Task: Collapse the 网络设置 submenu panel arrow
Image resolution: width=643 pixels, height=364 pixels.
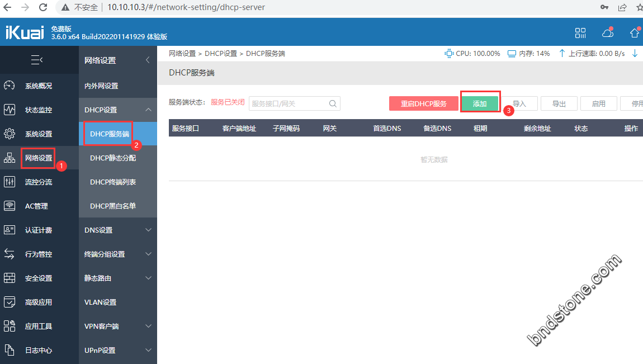Action: [x=148, y=60]
